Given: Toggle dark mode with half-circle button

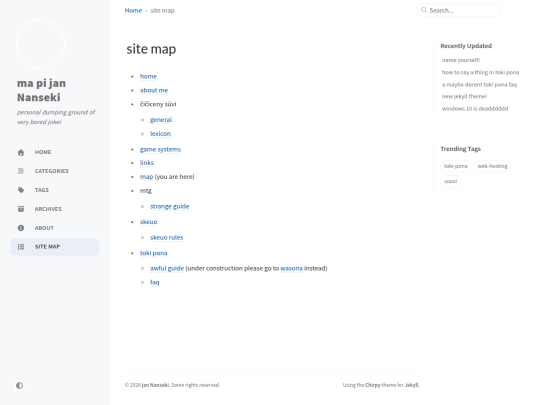Looking at the screenshot, I should [20, 385].
